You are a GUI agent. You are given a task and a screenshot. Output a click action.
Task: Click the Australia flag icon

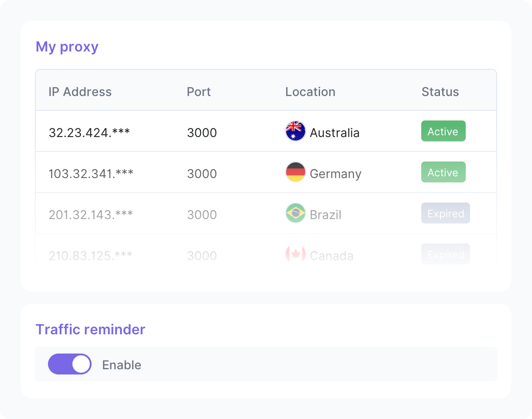tap(295, 131)
